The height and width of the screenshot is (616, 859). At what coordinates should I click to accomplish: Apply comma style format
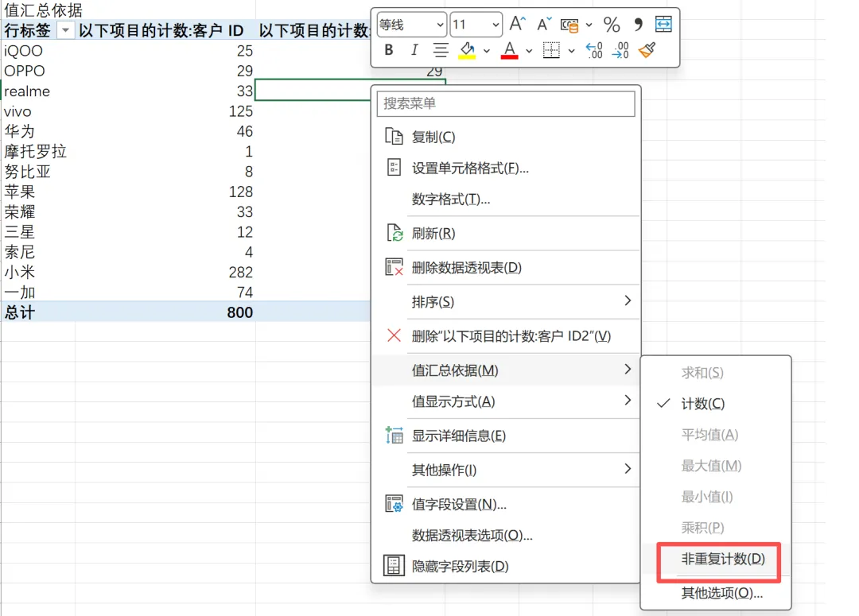638,24
